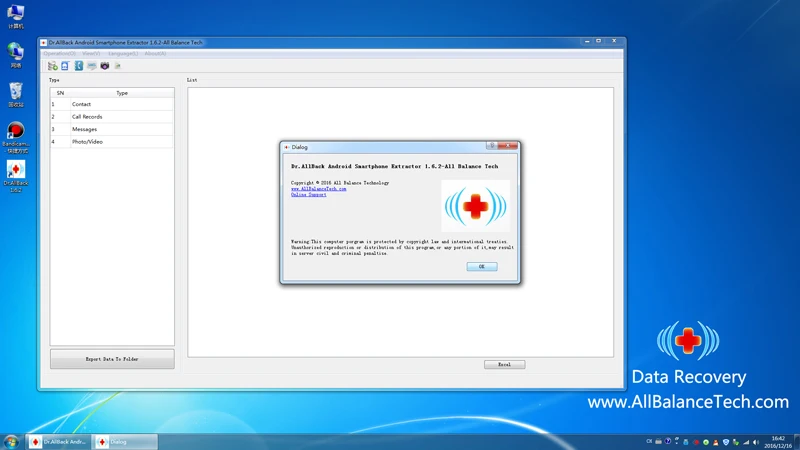Click the contacts toolbar icon
800x450 pixels.
pyautogui.click(x=65, y=66)
